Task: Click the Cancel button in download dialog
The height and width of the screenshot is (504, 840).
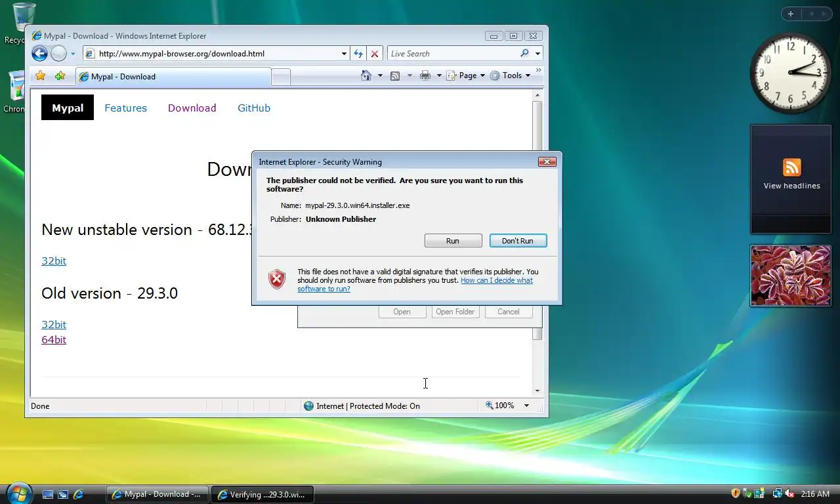Action: [509, 312]
